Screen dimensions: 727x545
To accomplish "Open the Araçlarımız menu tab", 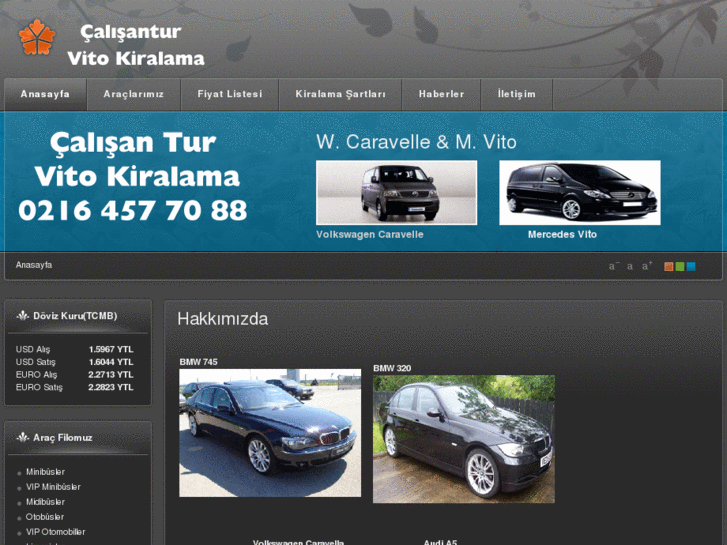I will coord(134,94).
